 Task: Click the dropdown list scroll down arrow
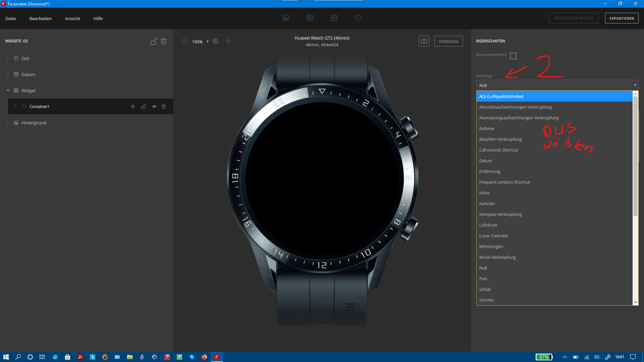(x=635, y=302)
